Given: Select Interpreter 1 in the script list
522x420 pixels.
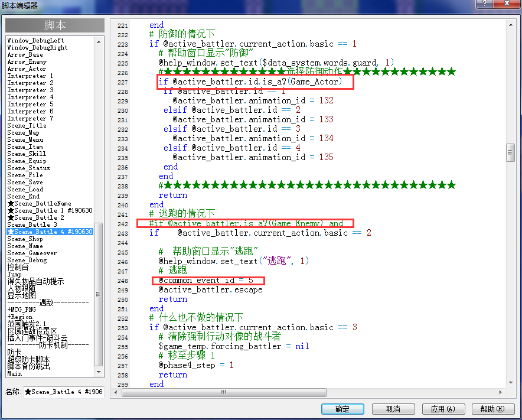Looking at the screenshot, I should (x=30, y=76).
